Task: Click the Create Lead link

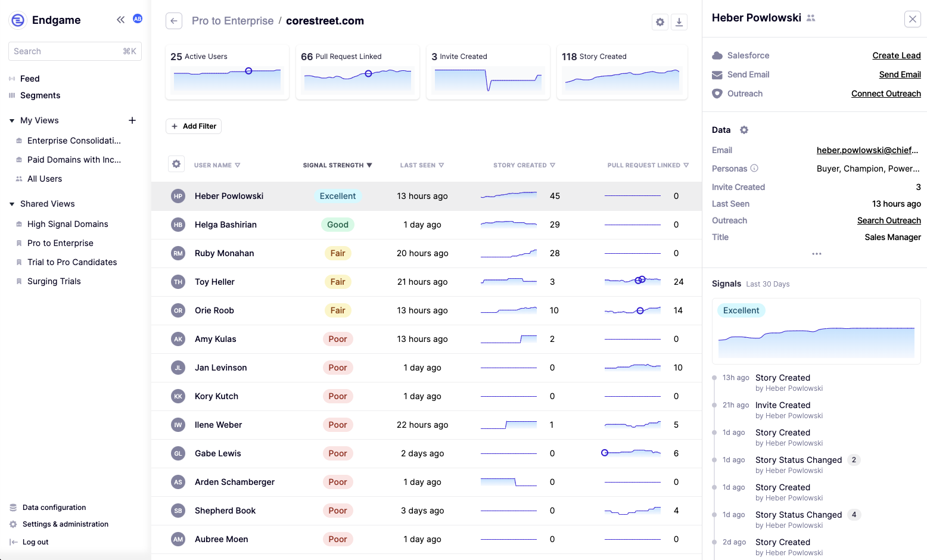Action: 897,55
